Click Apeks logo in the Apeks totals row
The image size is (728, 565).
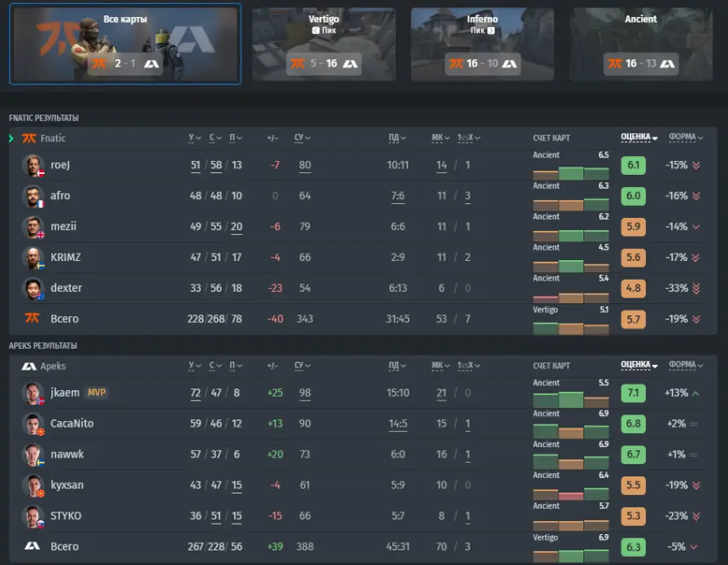click(x=32, y=545)
